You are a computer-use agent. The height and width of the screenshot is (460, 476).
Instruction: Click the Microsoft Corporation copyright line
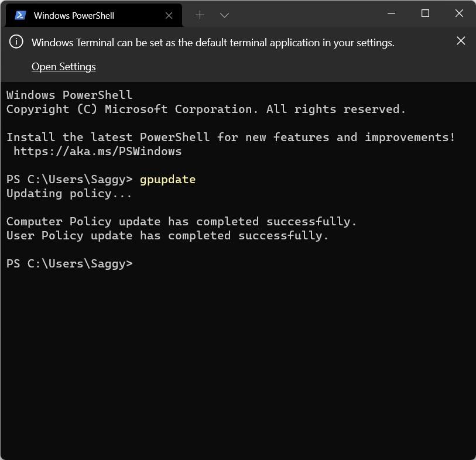[206, 109]
